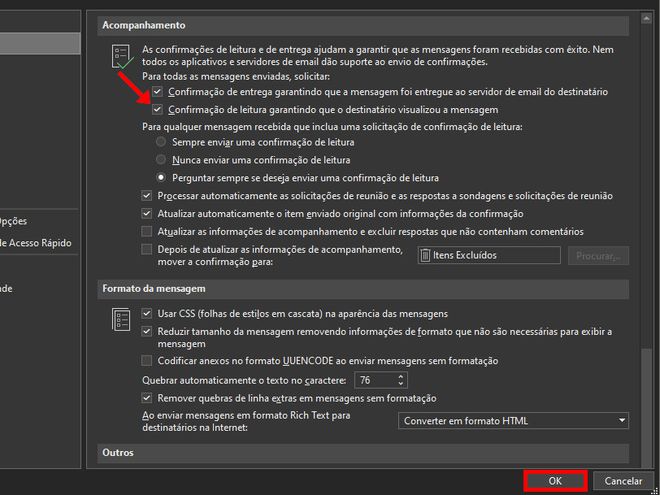
Task: Open 'Converter em formato HTML' dropdown
Action: [x=513, y=420]
